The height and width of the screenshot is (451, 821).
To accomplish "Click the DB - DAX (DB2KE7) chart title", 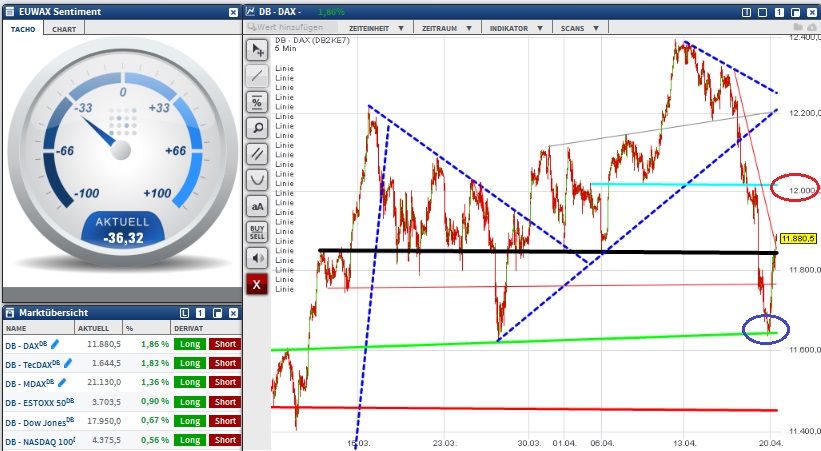I will pos(312,40).
